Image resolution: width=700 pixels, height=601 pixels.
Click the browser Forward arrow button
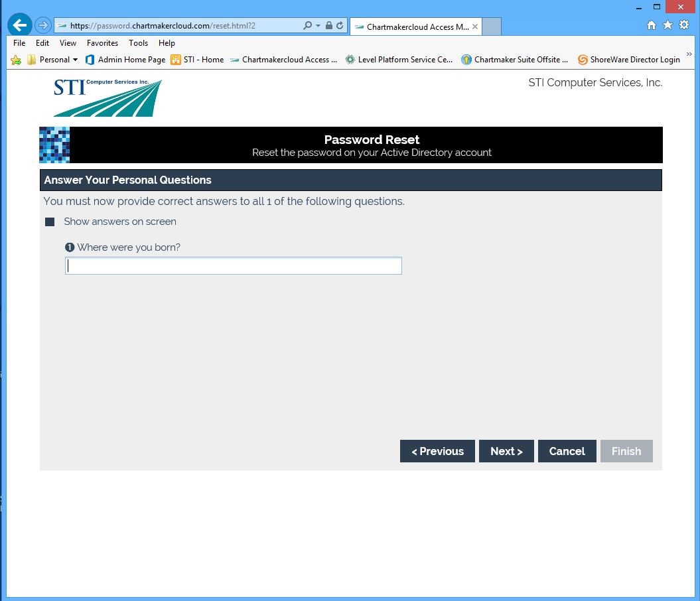pyautogui.click(x=42, y=25)
